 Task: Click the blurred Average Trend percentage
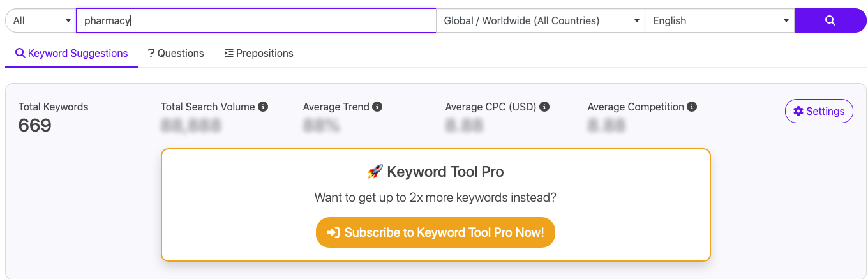(322, 126)
